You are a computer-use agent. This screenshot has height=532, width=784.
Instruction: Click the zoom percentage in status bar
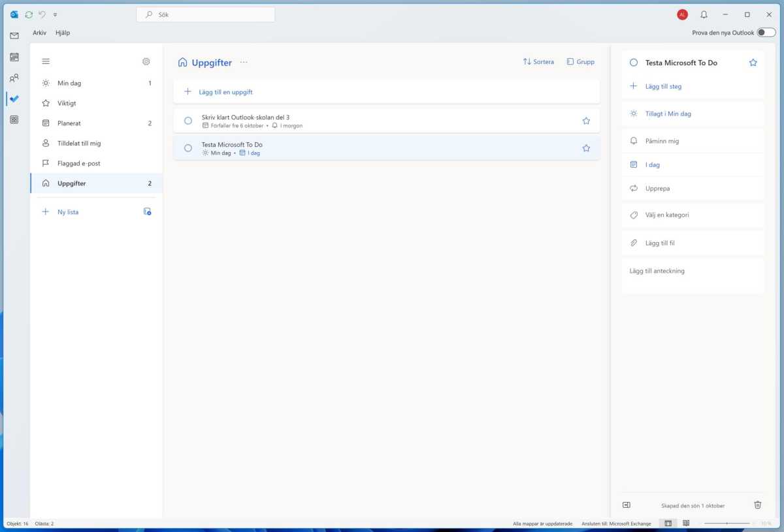point(766,524)
